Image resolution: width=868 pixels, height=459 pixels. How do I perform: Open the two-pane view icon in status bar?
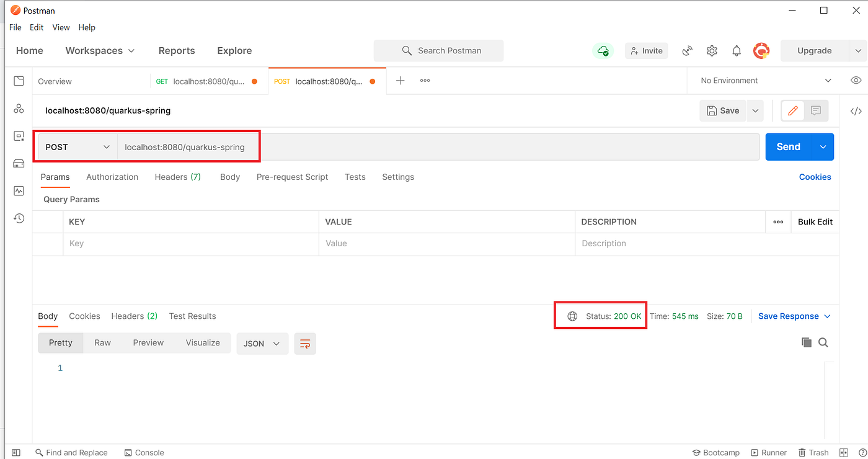tap(843, 453)
